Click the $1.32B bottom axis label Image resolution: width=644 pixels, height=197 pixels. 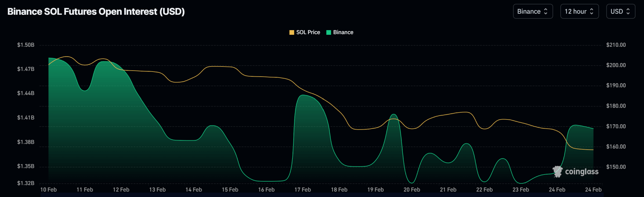(26, 183)
